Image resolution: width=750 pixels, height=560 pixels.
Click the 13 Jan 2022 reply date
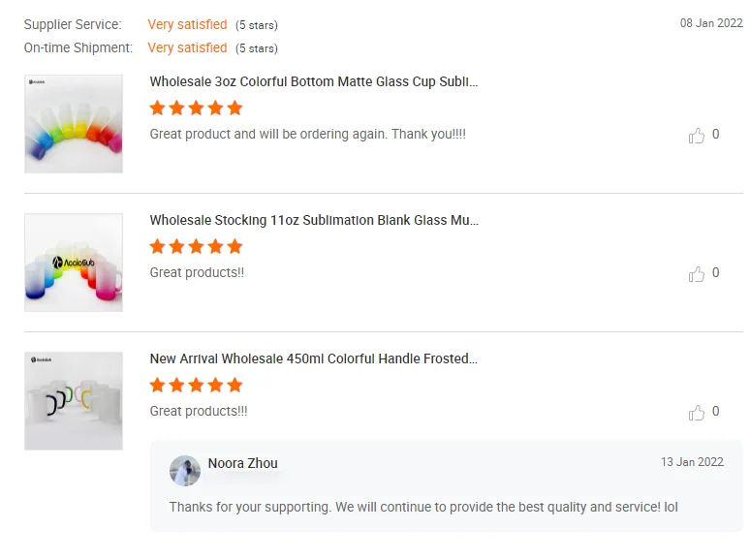(x=692, y=462)
